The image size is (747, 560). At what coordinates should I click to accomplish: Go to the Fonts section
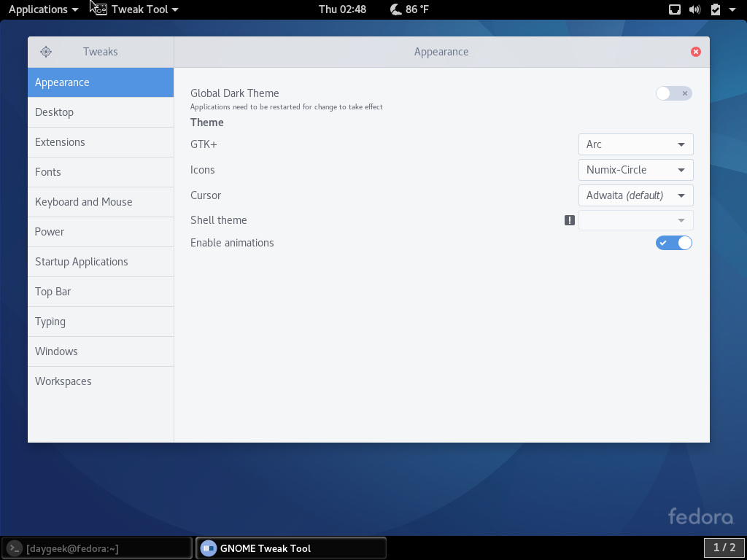[101, 172]
